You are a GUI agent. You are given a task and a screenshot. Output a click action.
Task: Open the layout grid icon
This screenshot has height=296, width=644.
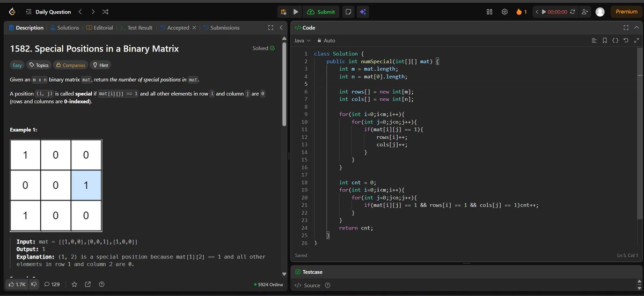pos(489,12)
